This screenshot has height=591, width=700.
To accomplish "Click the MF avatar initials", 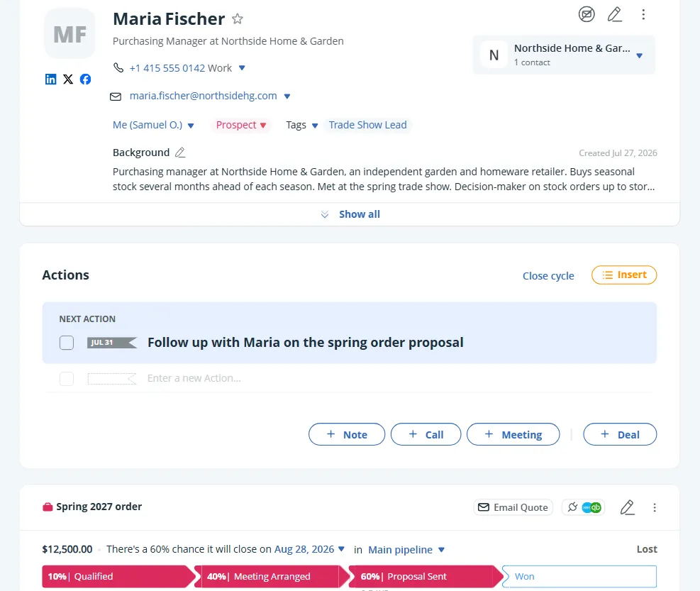I will click(x=70, y=34).
